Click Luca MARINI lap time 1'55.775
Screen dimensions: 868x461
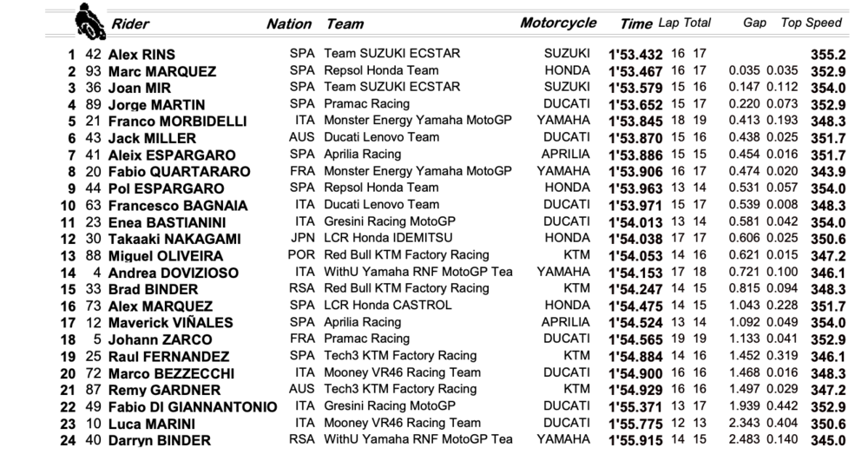[x=635, y=424]
